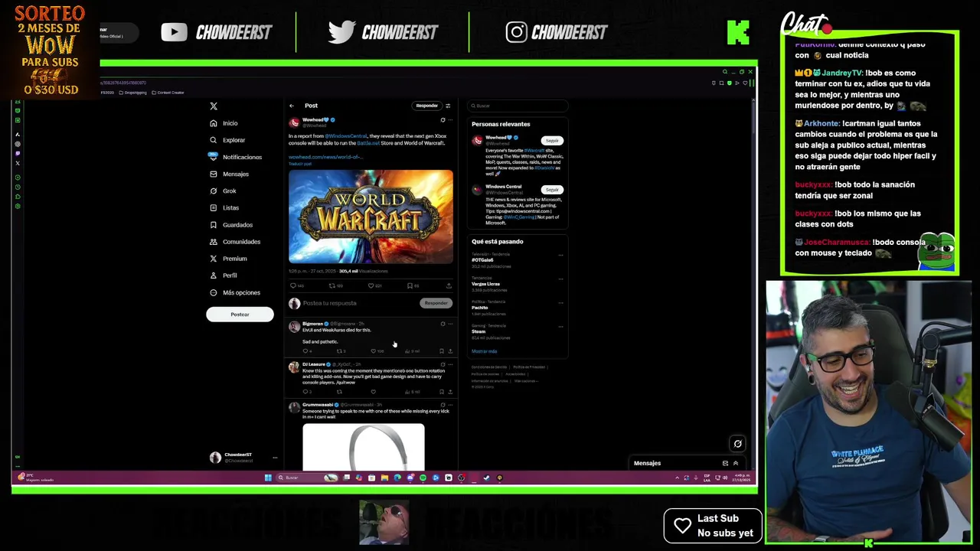Open more options for Steam trend

click(560, 326)
